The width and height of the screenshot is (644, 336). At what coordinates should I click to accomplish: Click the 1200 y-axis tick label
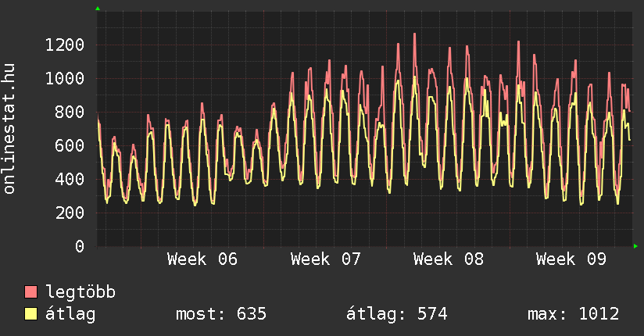coord(64,45)
